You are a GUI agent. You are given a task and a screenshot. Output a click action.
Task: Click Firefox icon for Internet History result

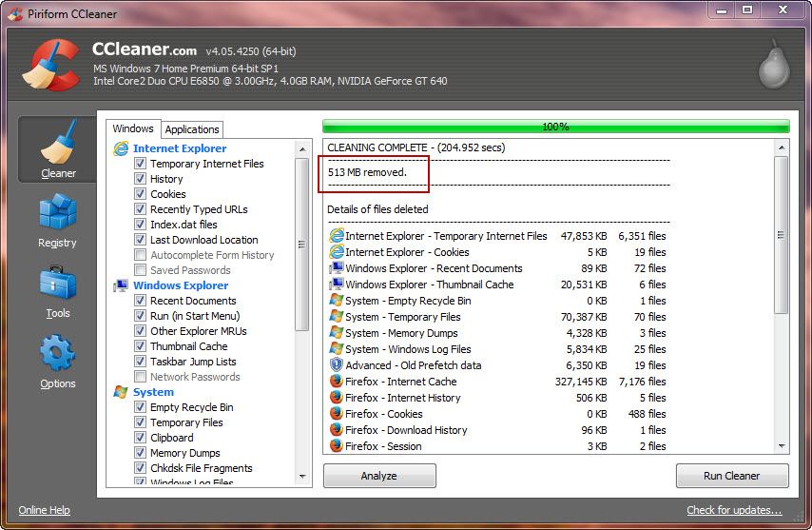337,397
